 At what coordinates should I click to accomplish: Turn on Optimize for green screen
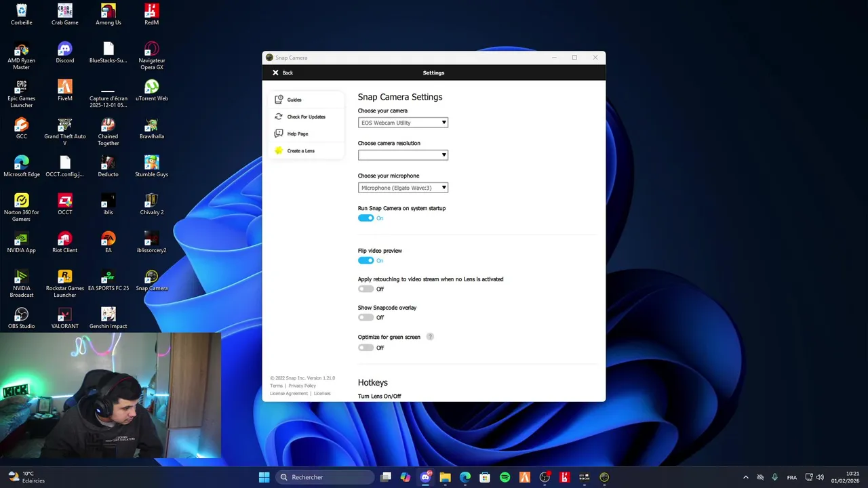click(x=366, y=348)
